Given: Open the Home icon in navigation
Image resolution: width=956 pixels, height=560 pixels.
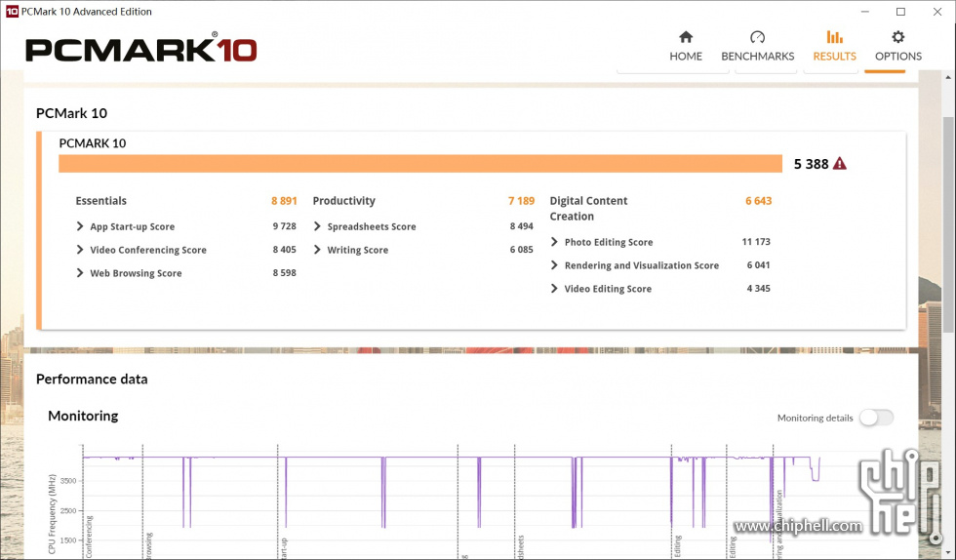Looking at the screenshot, I should (686, 37).
